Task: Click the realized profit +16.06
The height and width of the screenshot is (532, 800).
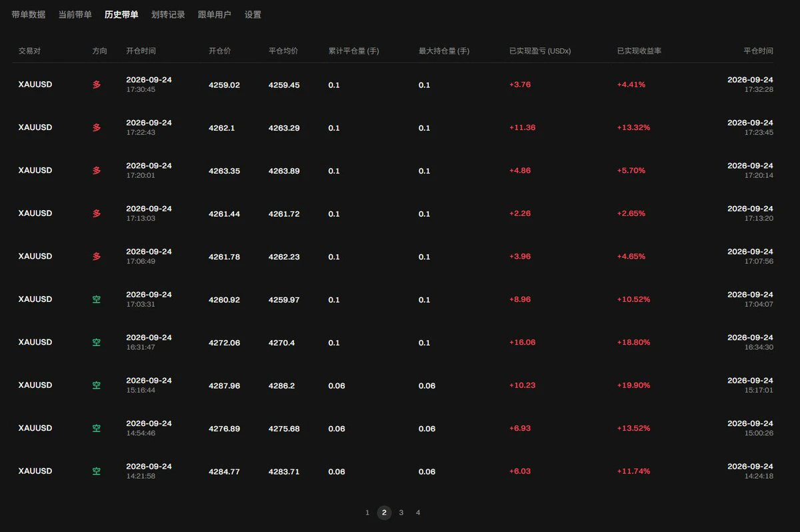Action: coord(522,343)
